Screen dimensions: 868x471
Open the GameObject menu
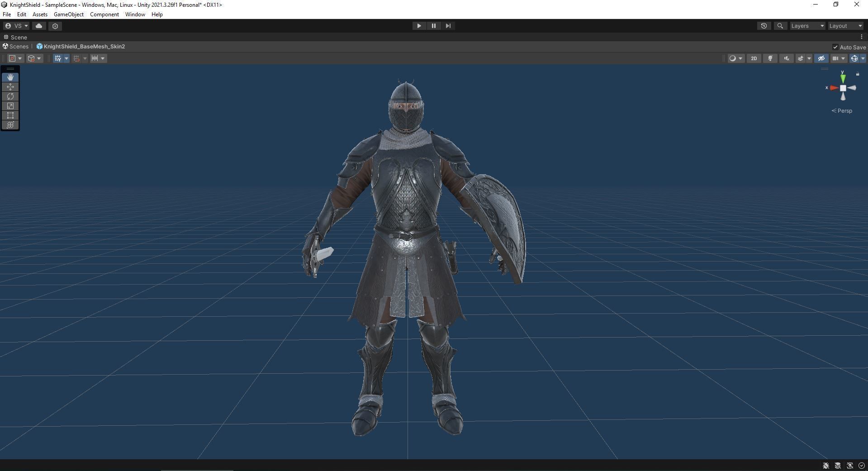69,14
